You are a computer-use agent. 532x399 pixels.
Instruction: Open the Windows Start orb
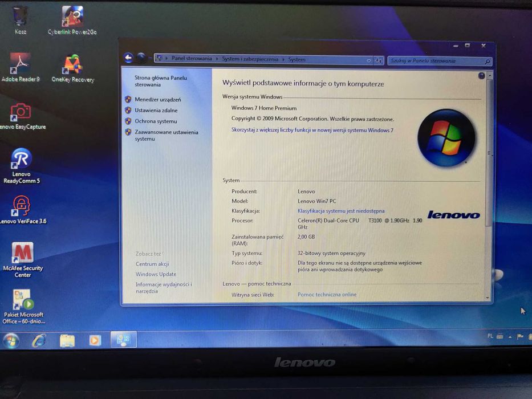11,341
